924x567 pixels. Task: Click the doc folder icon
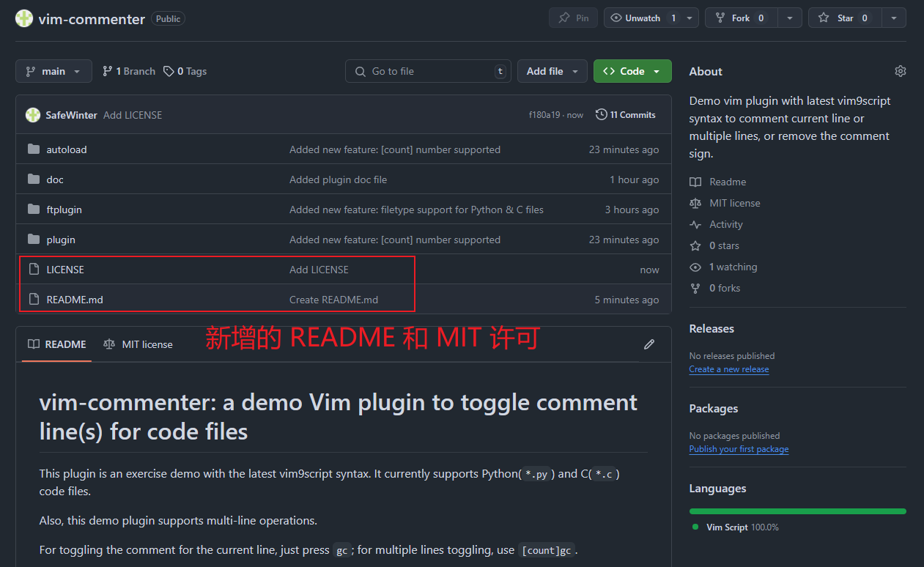[x=34, y=179]
